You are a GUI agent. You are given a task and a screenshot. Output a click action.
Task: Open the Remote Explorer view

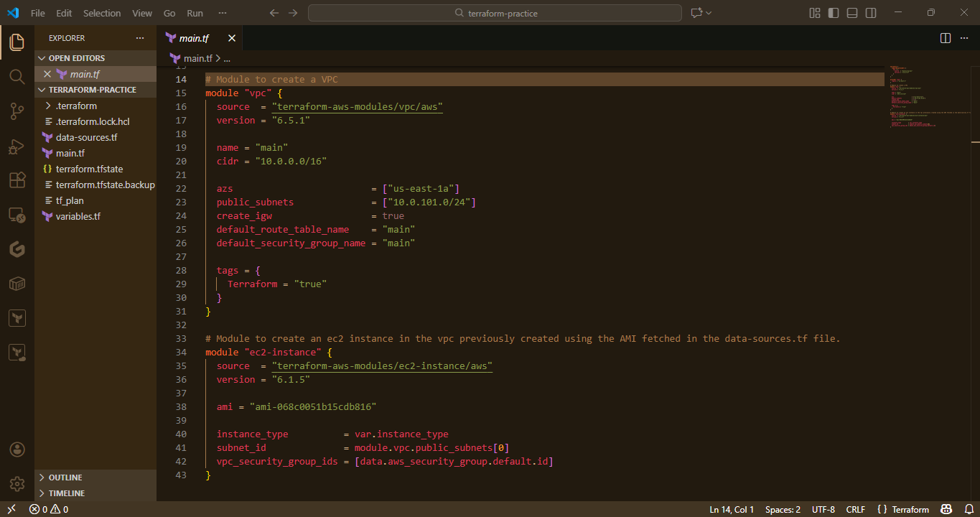coord(17,215)
